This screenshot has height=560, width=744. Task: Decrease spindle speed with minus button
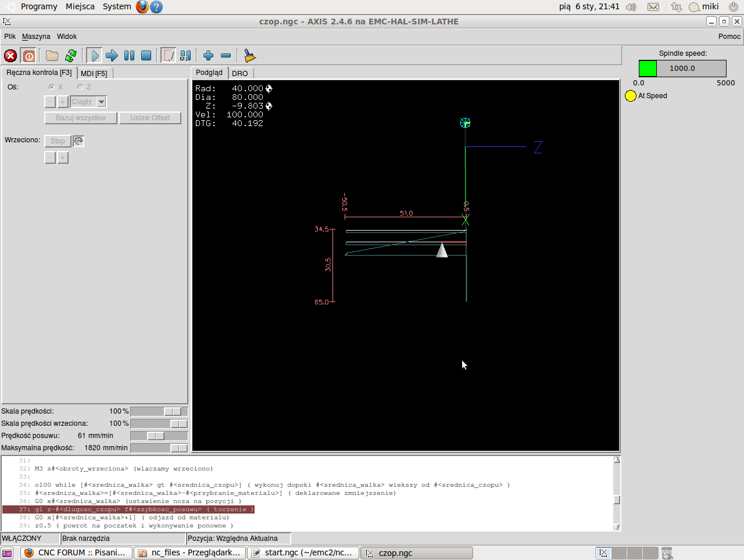point(50,158)
